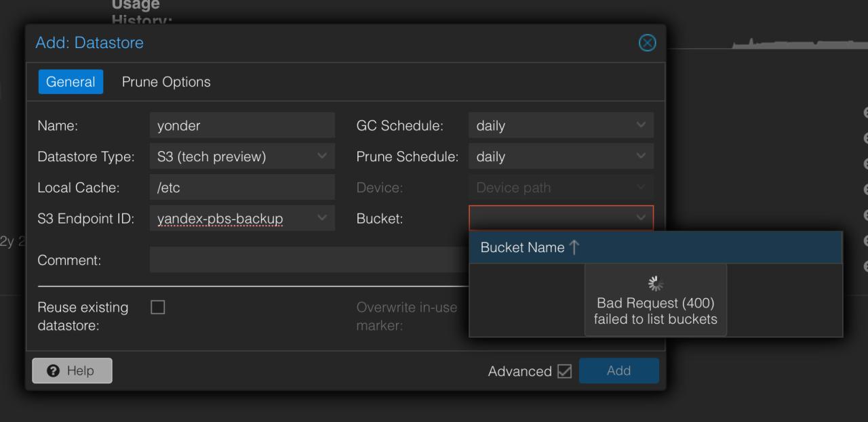868x422 pixels.
Task: Close the Add: Datastore dialog
Action: pyautogui.click(x=648, y=43)
